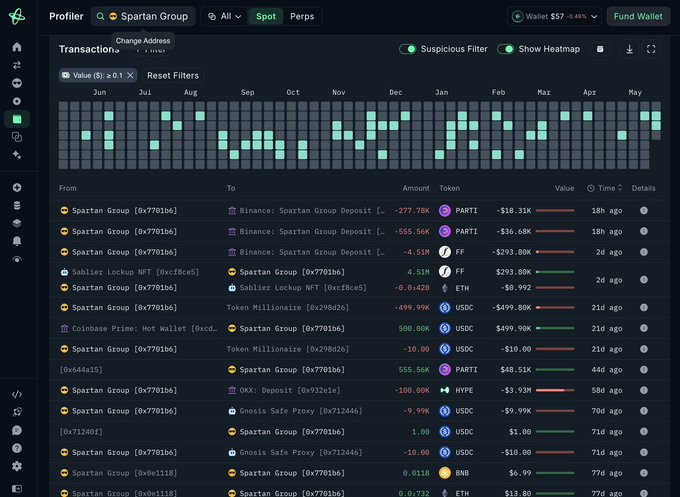Switch to the Perps tab
This screenshot has width=680, height=497.
click(302, 16)
